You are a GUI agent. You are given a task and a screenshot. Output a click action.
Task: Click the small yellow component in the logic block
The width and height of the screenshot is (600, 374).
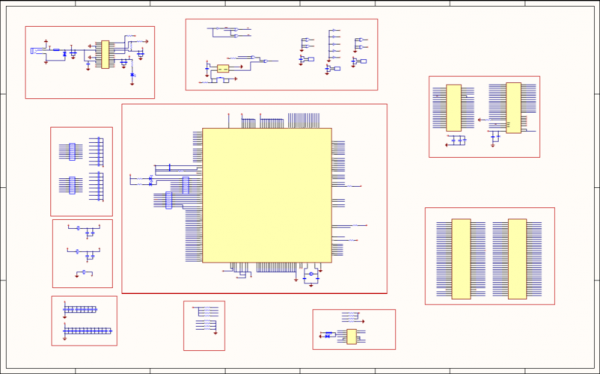point(223,69)
